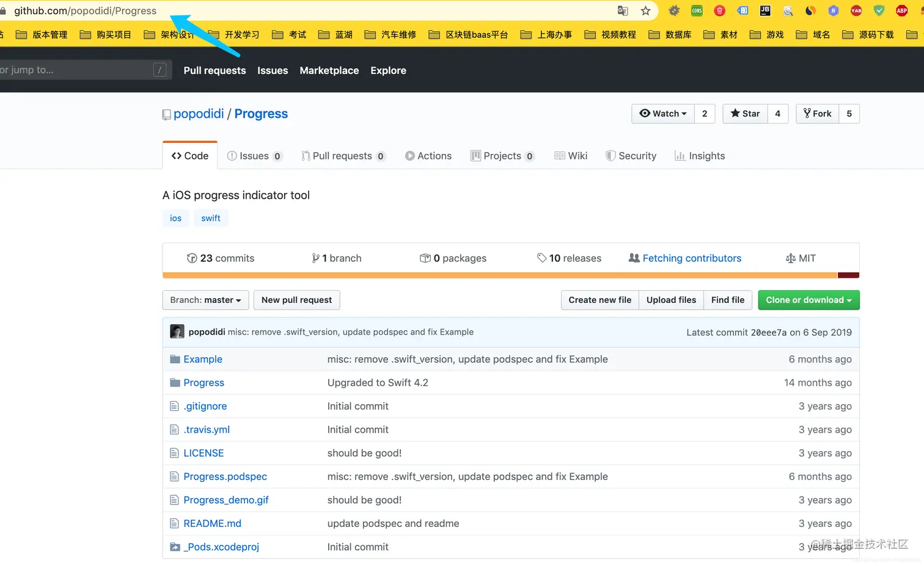Open Issues in top navigation bar
The width and height of the screenshot is (924, 566).
273,70
